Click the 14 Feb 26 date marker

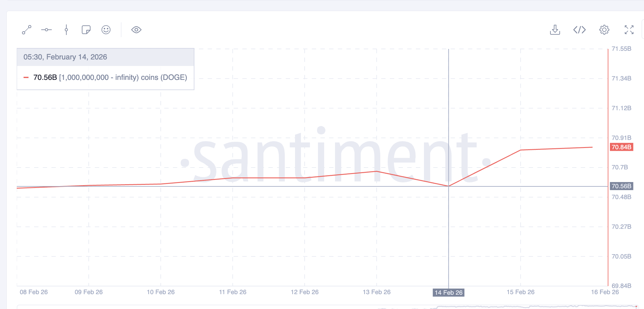tap(448, 293)
